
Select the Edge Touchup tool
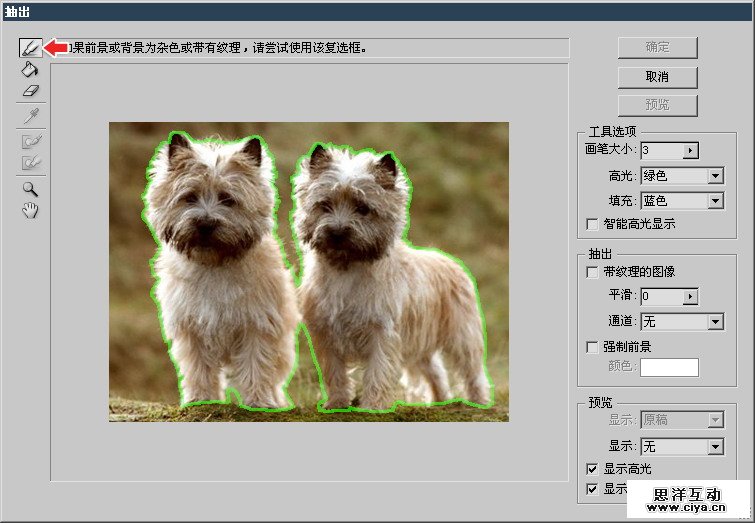(30, 161)
